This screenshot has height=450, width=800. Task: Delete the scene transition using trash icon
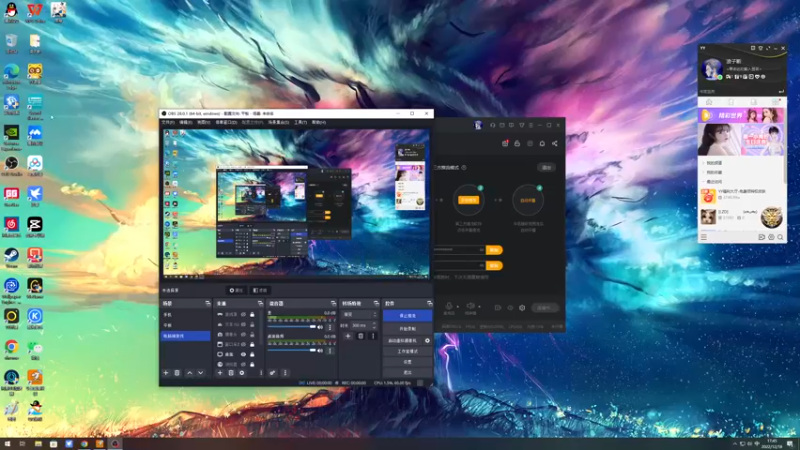360,336
